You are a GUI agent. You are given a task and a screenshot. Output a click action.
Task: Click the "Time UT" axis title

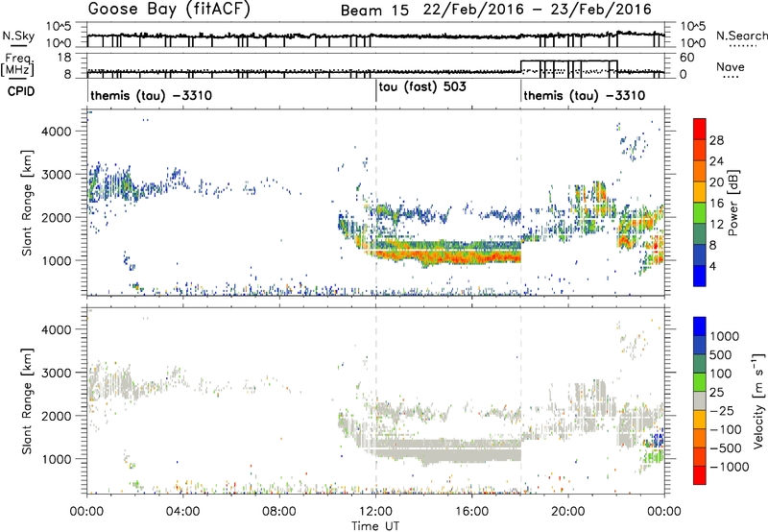point(375,526)
